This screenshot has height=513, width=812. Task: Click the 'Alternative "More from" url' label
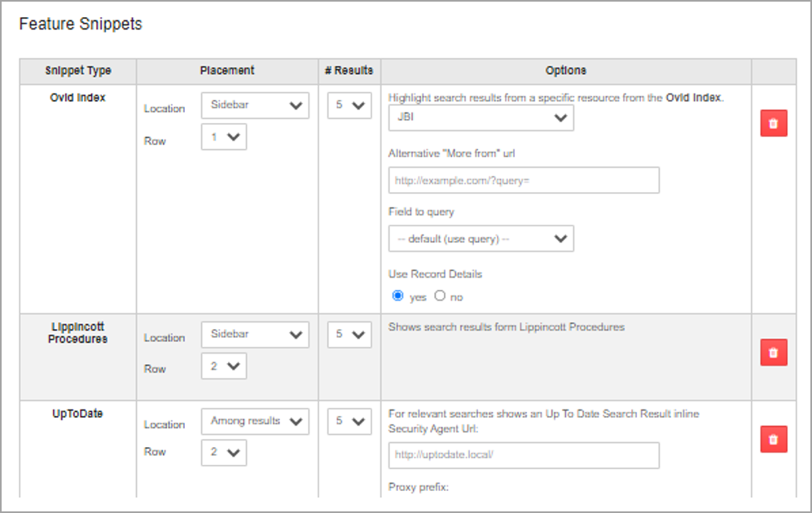[x=451, y=153]
